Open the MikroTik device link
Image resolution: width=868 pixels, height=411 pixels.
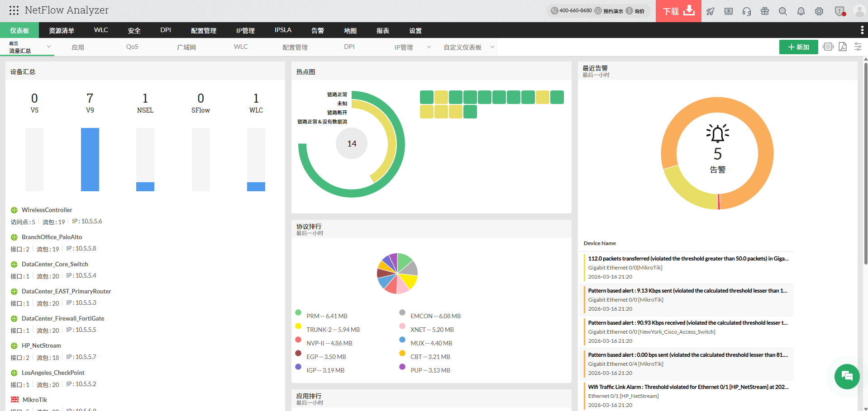click(35, 400)
